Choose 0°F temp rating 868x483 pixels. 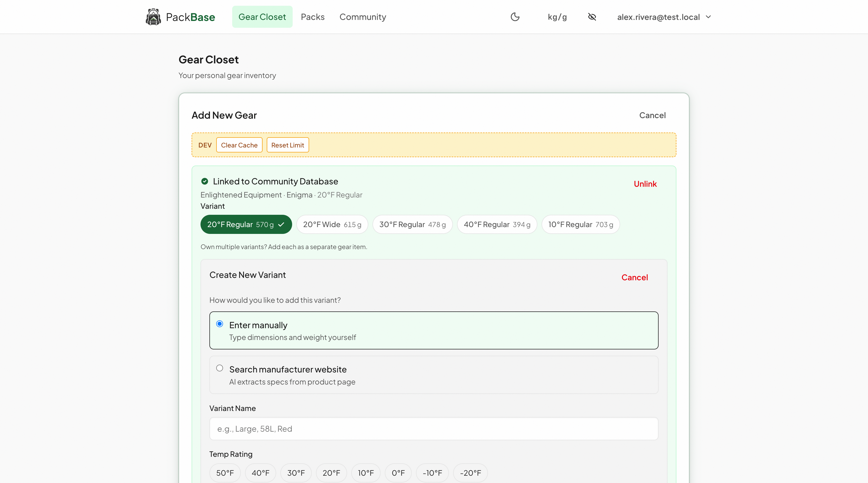(x=398, y=473)
